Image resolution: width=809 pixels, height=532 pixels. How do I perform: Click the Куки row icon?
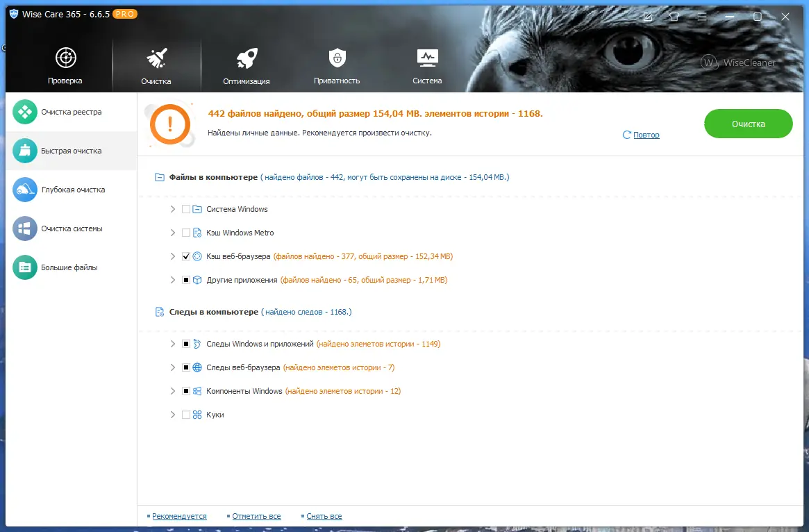197,415
